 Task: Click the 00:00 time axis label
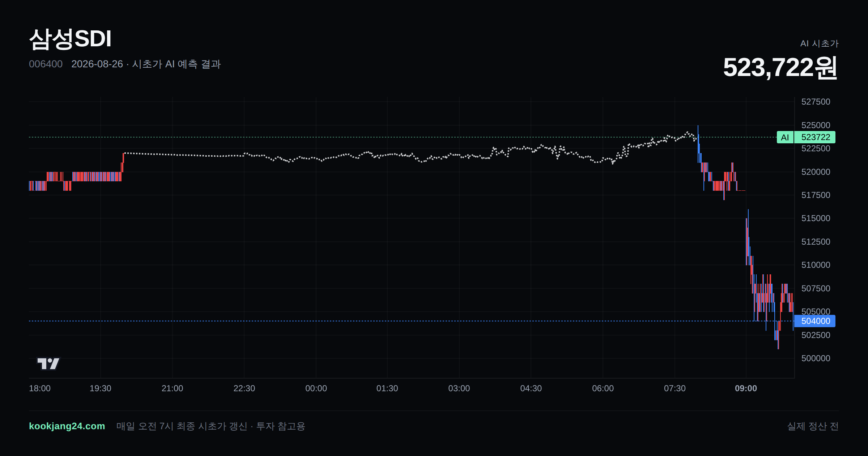(x=316, y=388)
